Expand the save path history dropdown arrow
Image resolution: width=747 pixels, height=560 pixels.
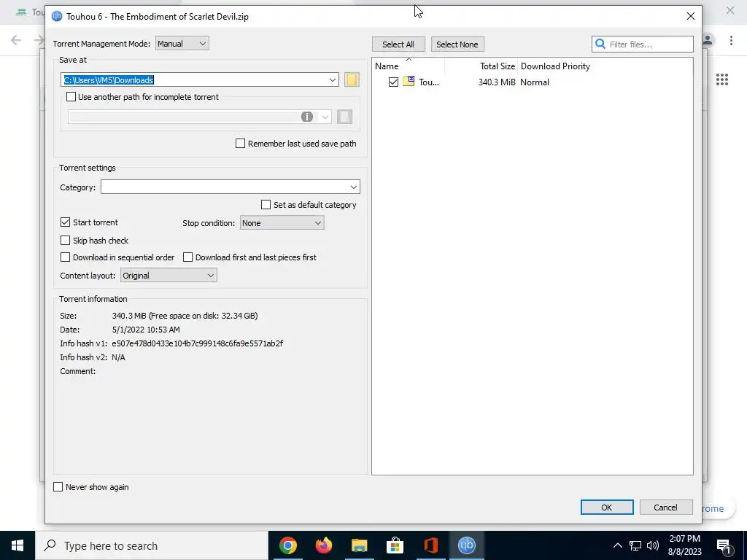pyautogui.click(x=333, y=79)
